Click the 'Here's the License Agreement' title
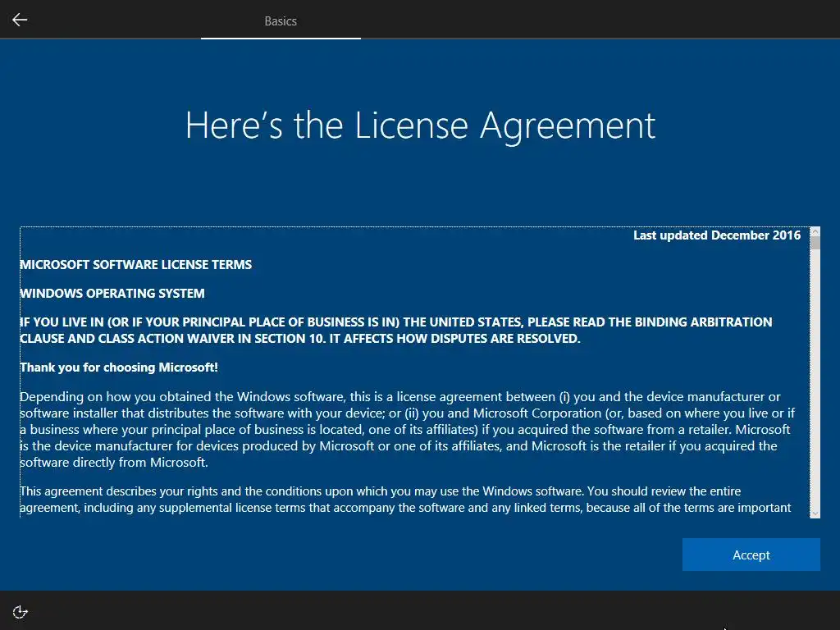This screenshot has height=630, width=840. pyautogui.click(x=420, y=126)
